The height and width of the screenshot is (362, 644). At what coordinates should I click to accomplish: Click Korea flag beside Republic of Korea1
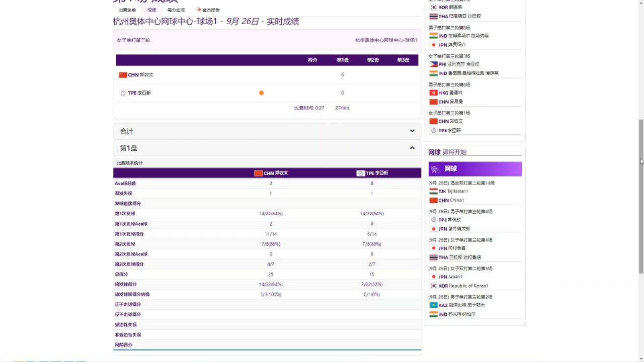(x=433, y=286)
